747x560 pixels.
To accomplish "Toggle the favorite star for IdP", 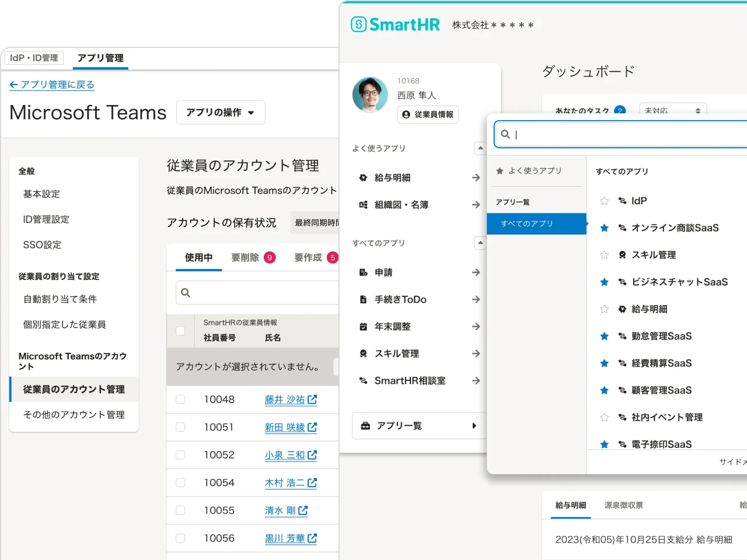I will coord(605,201).
